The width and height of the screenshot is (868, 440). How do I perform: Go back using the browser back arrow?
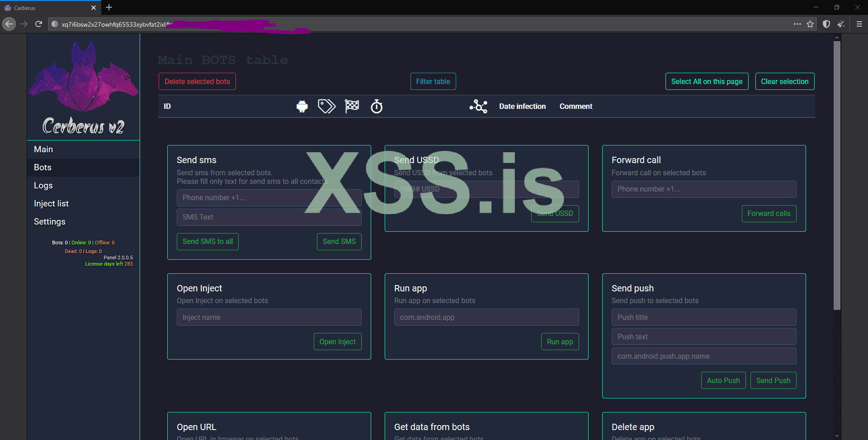9,24
